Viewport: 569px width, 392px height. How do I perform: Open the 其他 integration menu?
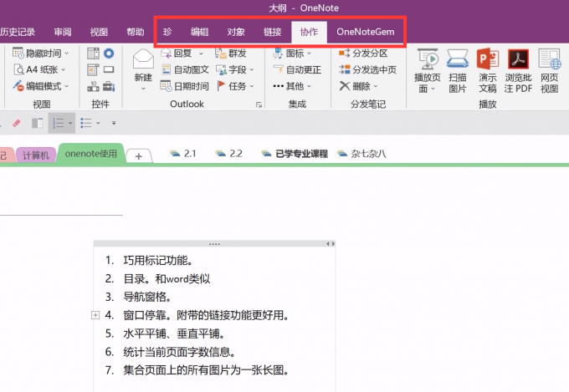292,86
